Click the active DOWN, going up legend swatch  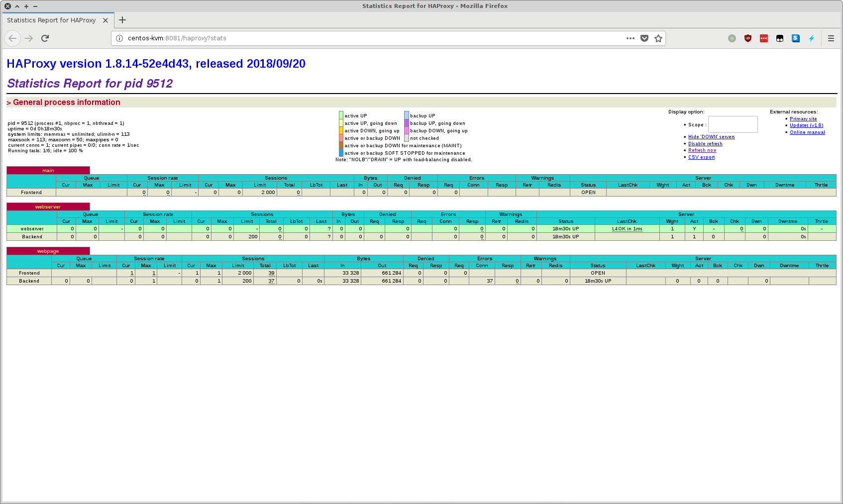341,131
